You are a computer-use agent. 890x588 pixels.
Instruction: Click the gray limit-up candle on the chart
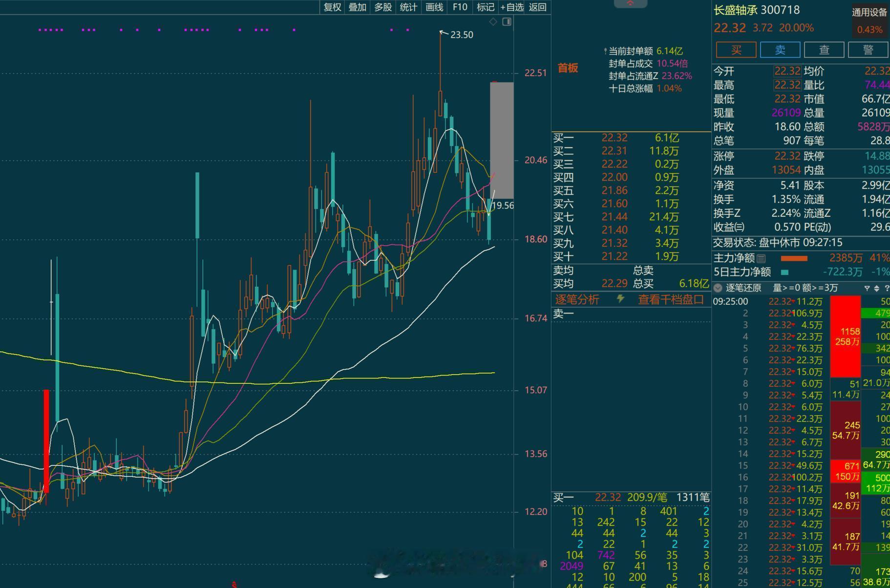(502, 140)
